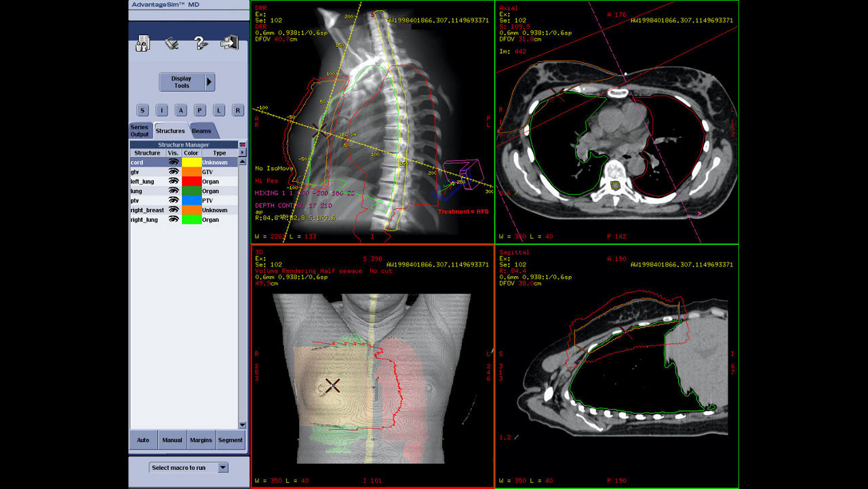Click the L orientation button
The height and width of the screenshot is (489, 868).
(x=219, y=111)
